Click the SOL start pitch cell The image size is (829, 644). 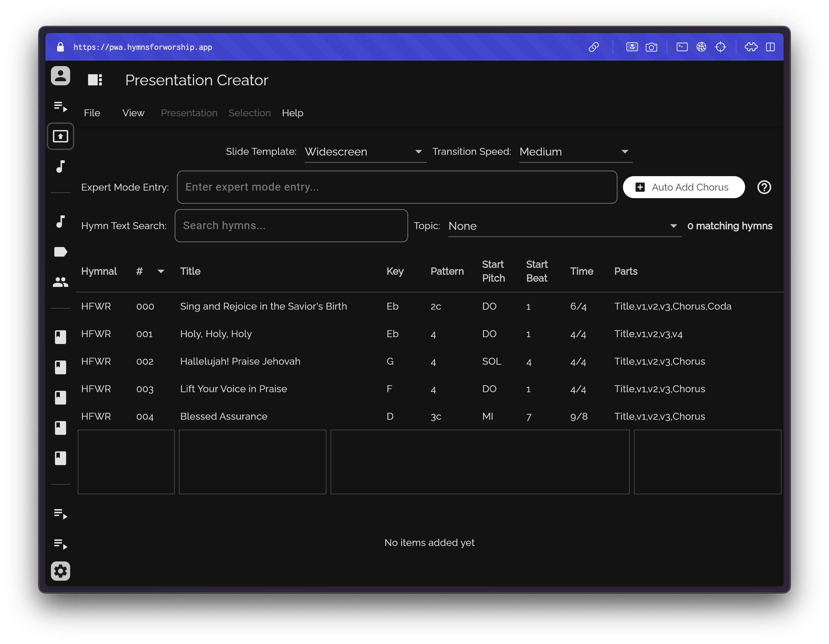click(x=492, y=362)
